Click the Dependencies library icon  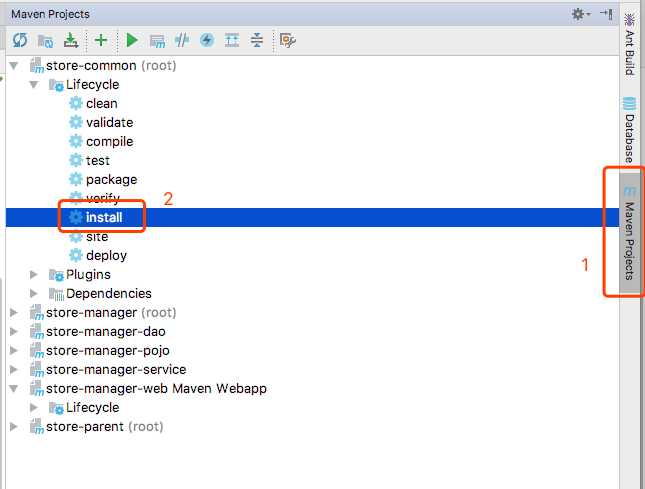click(x=56, y=294)
